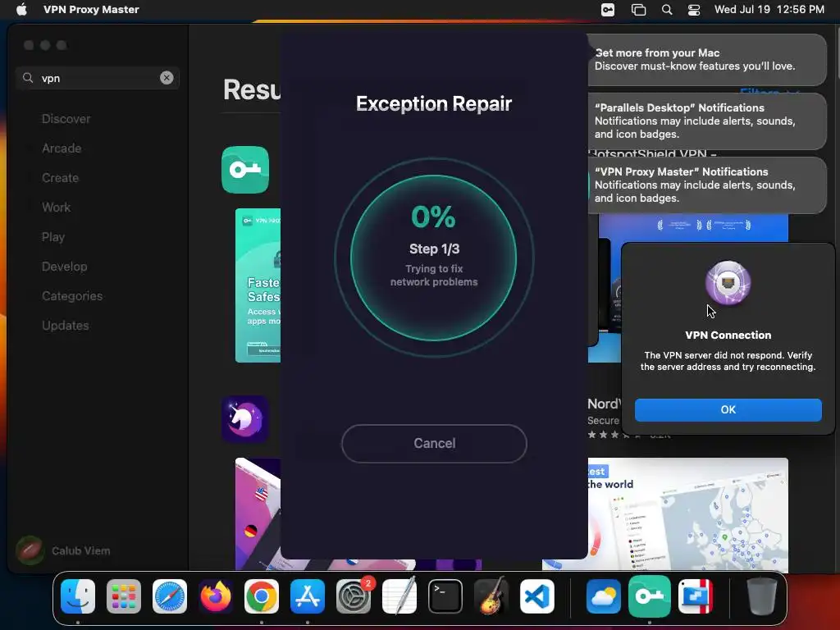This screenshot has height=630, width=840.
Task: Select Work in App Store sidebar
Action: (57, 208)
